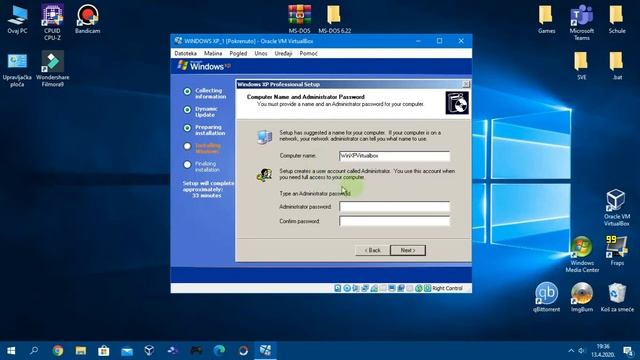This screenshot has height=360, width=640.
Task: Open the Windows Start menu
Action: [x=11, y=351]
